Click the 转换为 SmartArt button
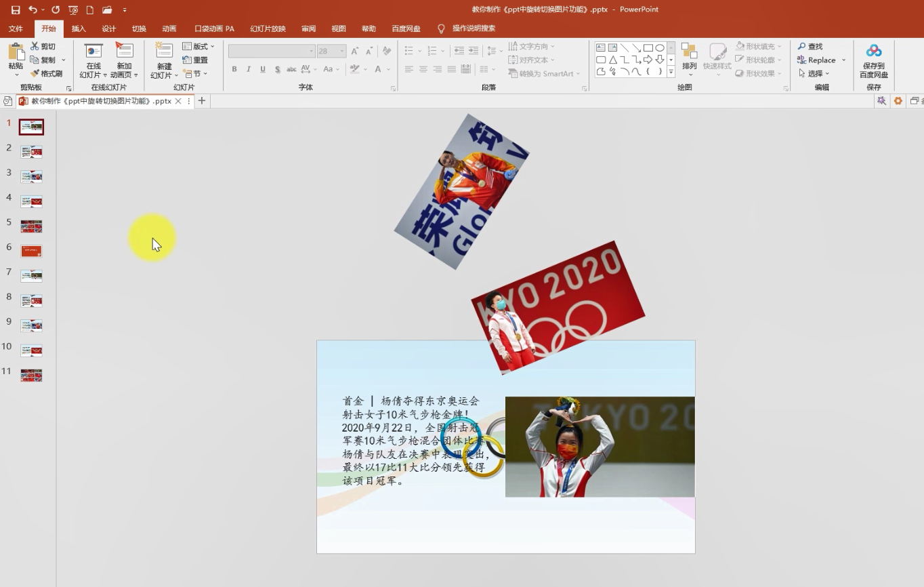Screen dimensions: 924x587 [544, 73]
